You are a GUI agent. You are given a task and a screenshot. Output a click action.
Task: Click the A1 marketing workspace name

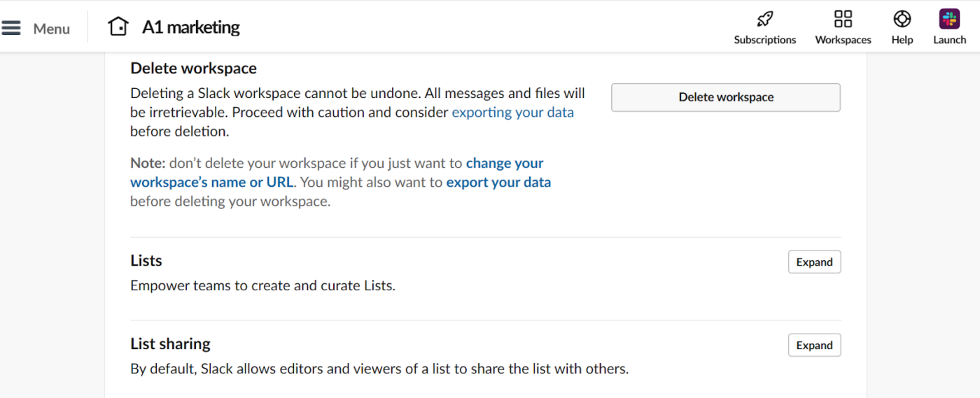pyautogui.click(x=190, y=27)
